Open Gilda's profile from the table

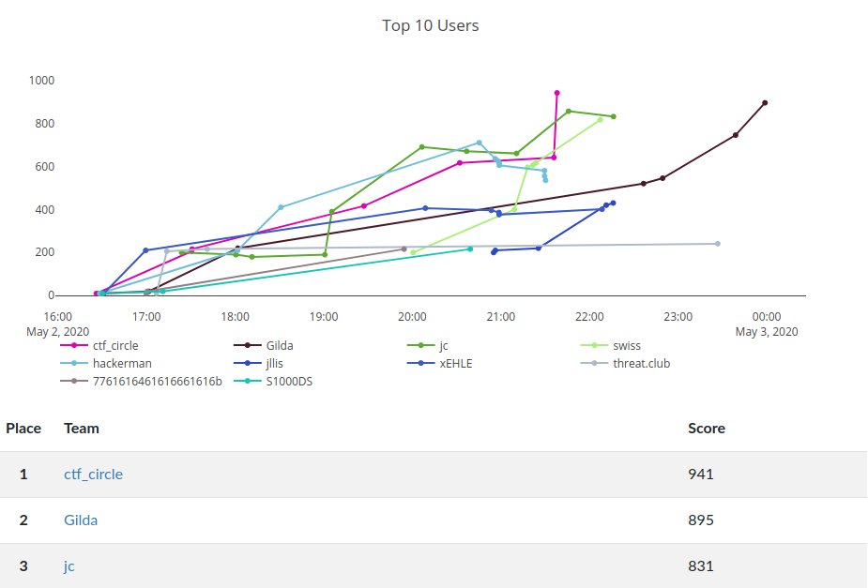80,520
